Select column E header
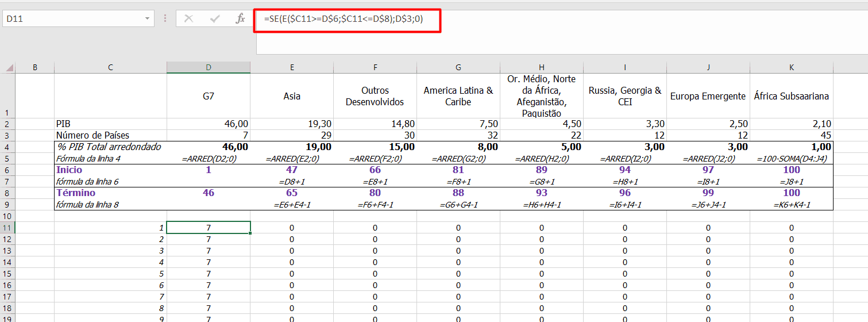 tap(292, 67)
